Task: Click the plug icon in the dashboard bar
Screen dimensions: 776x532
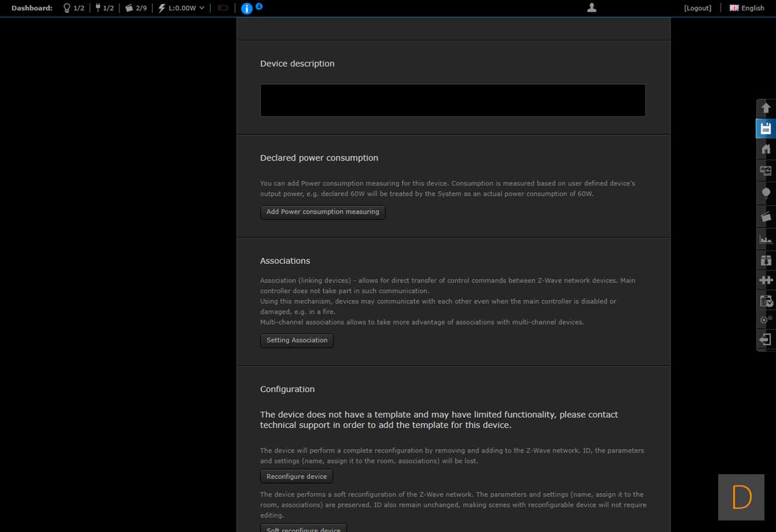Action: (x=98, y=8)
